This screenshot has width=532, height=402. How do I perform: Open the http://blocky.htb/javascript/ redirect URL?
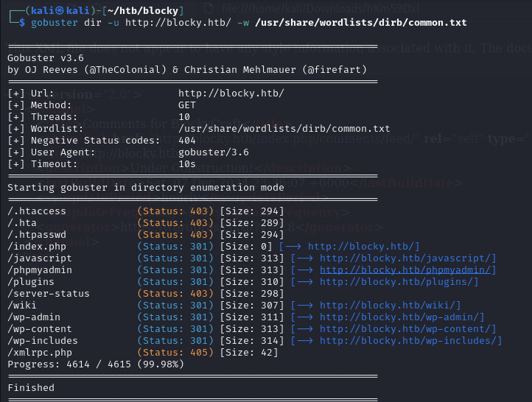407,258
